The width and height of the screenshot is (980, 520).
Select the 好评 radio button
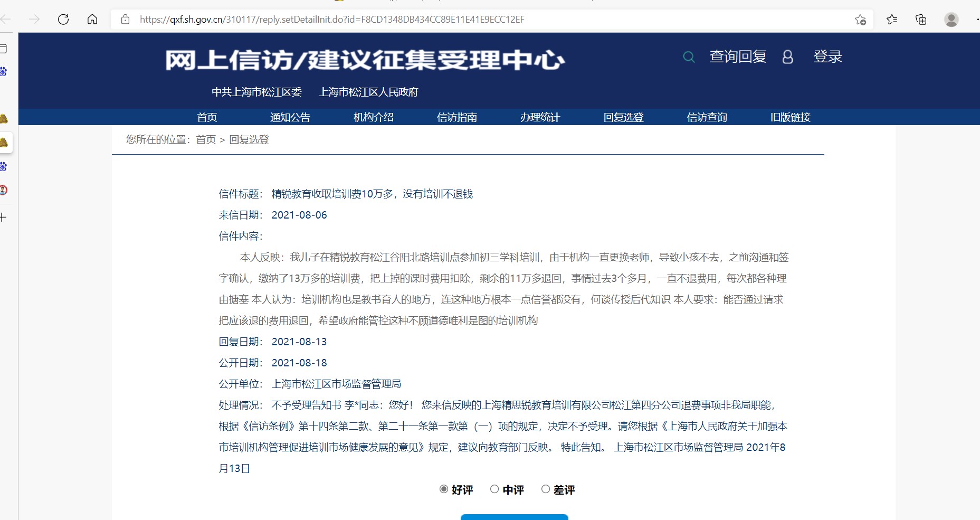coord(444,489)
